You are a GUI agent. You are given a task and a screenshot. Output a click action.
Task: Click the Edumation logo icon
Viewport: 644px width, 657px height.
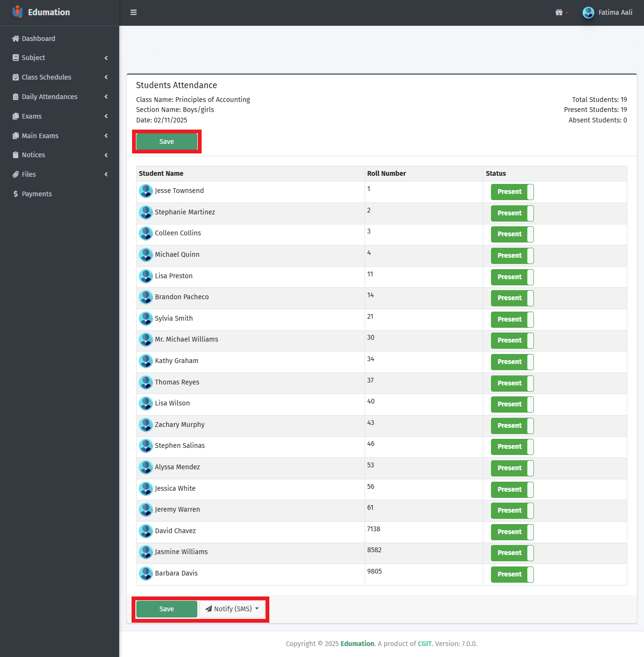18,12
